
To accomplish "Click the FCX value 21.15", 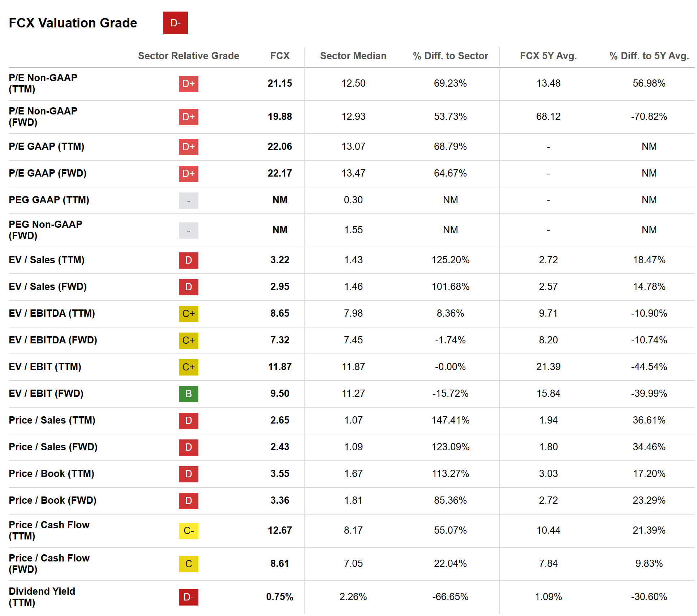I will click(280, 83).
